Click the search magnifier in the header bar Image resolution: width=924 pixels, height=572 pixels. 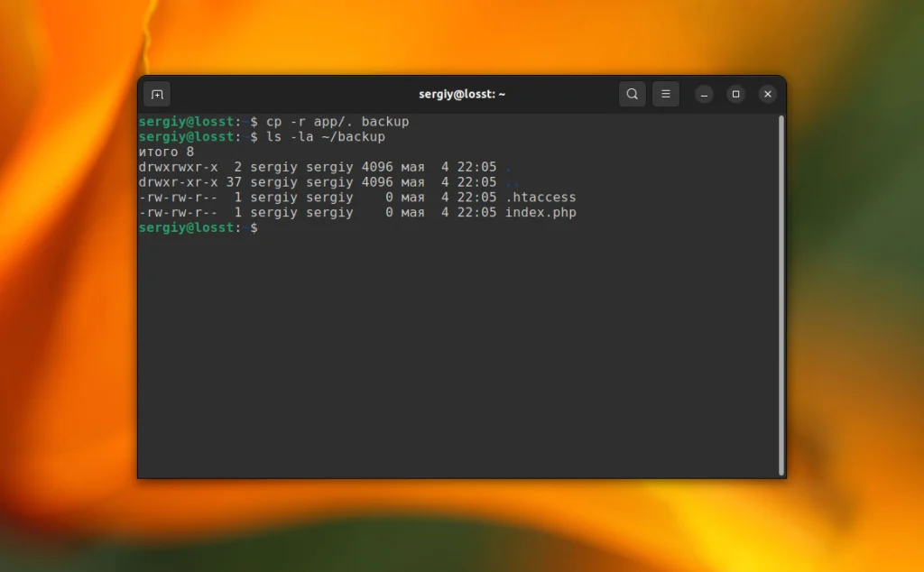[x=632, y=94]
